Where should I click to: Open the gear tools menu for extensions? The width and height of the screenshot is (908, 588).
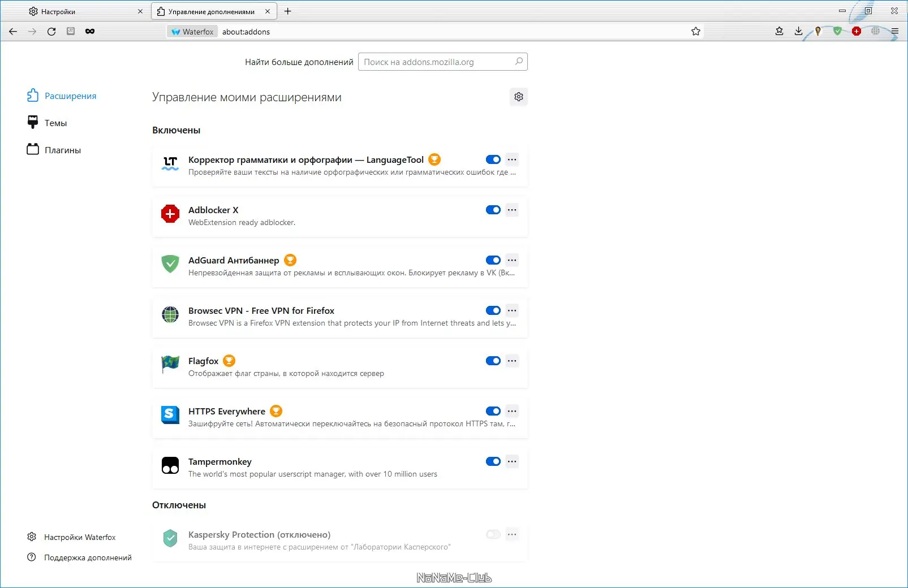(519, 97)
